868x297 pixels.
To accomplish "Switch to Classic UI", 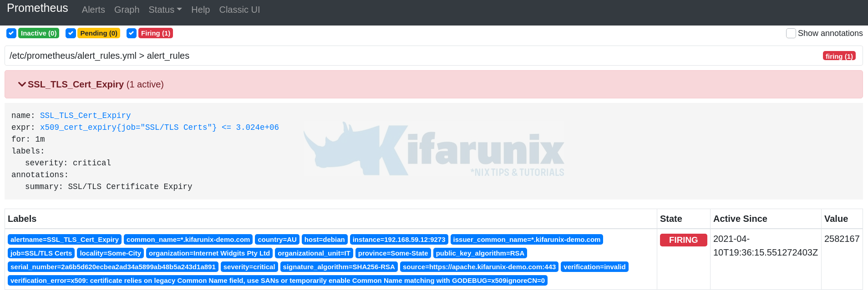I will click(239, 10).
